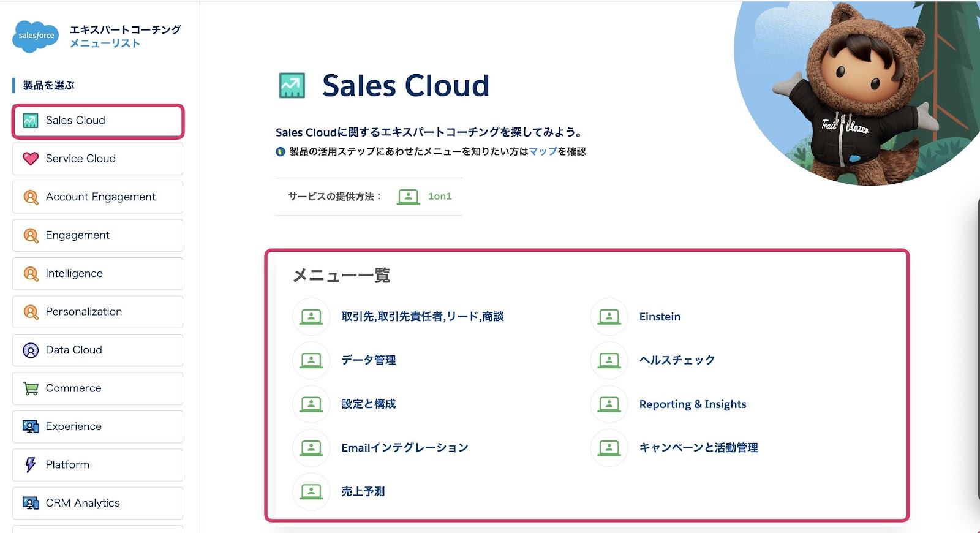Click the Salesforce cloud logo
Image resolution: width=980 pixels, height=533 pixels.
tap(36, 36)
